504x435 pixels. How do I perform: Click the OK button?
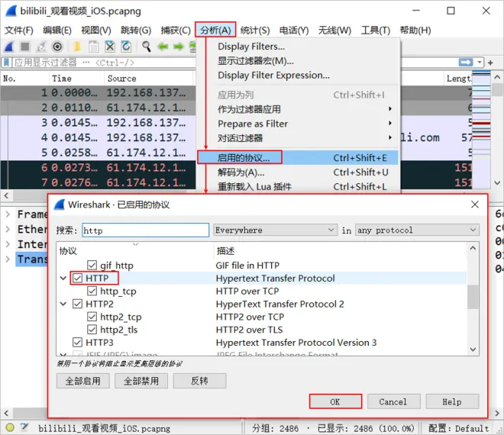pos(335,401)
